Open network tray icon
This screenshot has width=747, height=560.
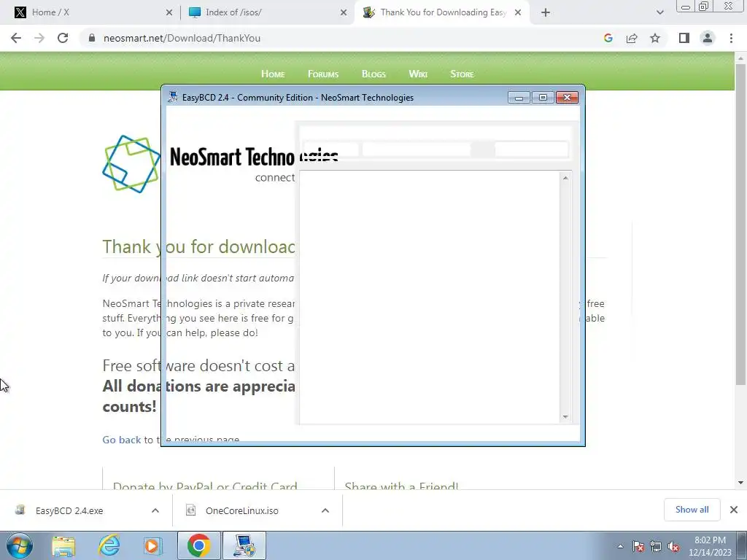point(656,546)
